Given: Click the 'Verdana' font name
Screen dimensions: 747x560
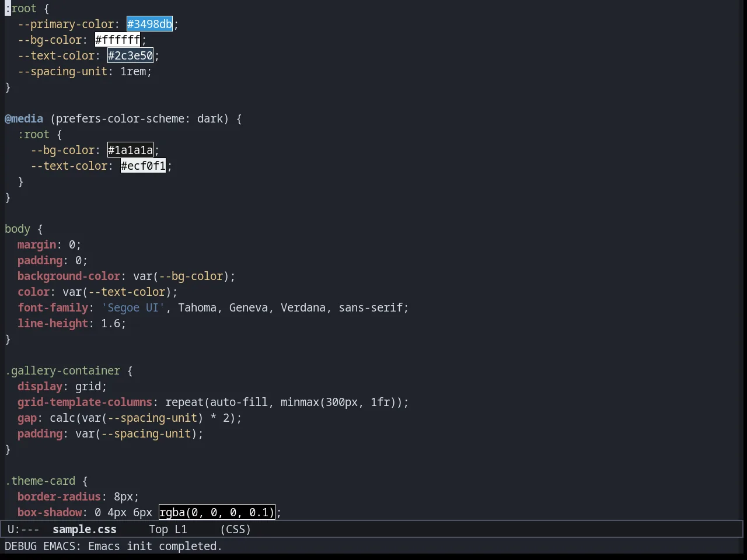Looking at the screenshot, I should 303,307.
